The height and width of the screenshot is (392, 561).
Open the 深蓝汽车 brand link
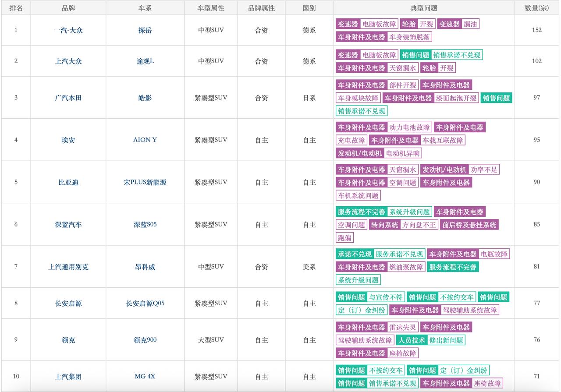(68, 225)
